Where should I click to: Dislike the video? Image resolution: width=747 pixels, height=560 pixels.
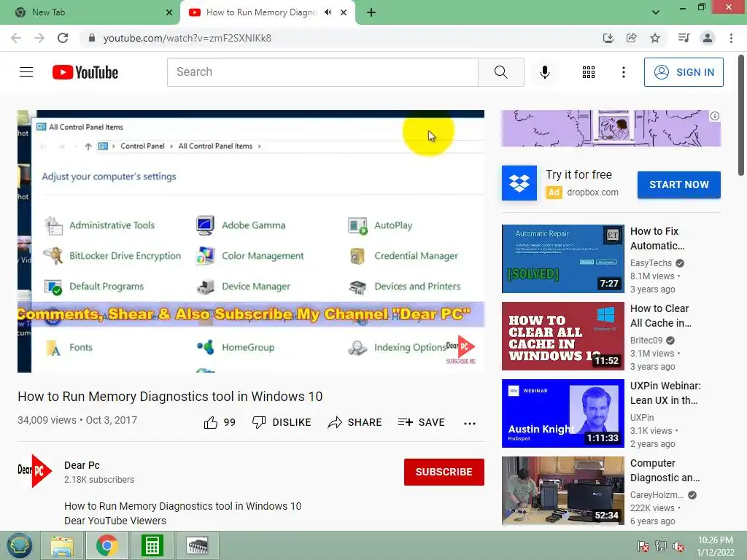tap(282, 422)
